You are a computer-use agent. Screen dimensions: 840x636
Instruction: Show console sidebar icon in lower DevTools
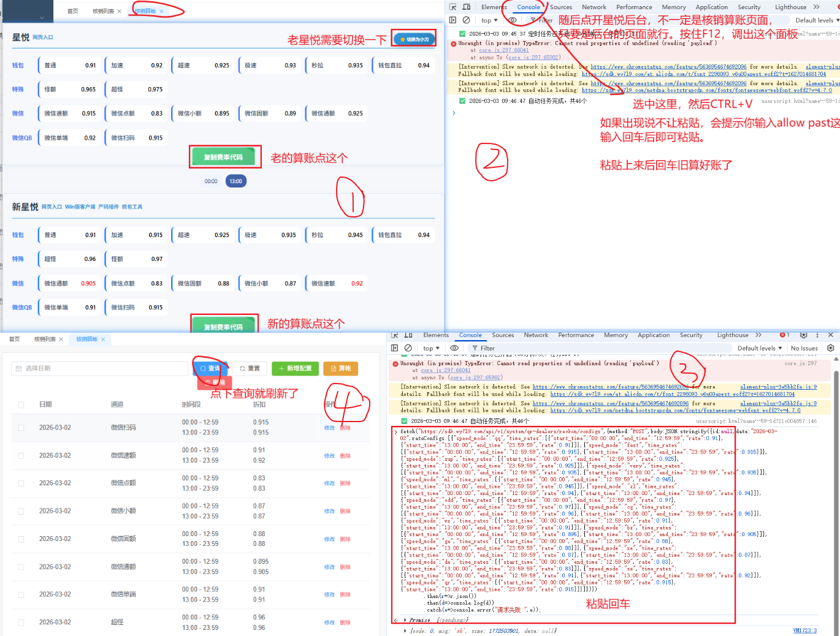pyautogui.click(x=395, y=348)
